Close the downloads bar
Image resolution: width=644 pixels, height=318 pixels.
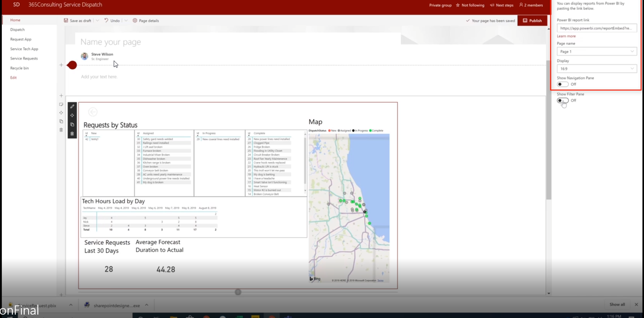coord(636,305)
